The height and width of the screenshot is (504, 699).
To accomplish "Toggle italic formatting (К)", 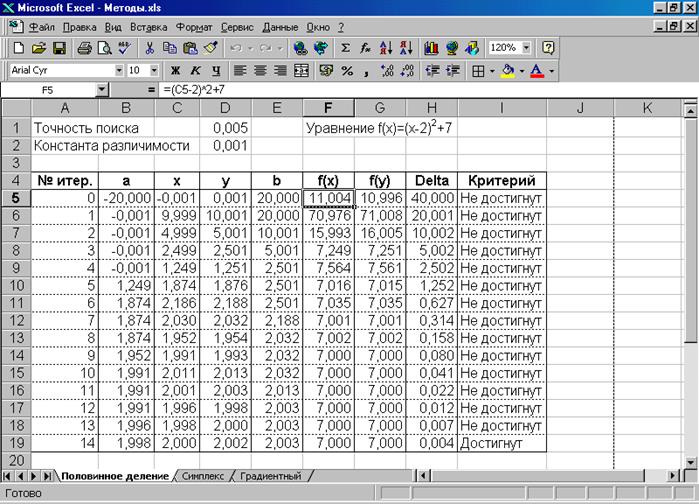I will click(x=196, y=70).
